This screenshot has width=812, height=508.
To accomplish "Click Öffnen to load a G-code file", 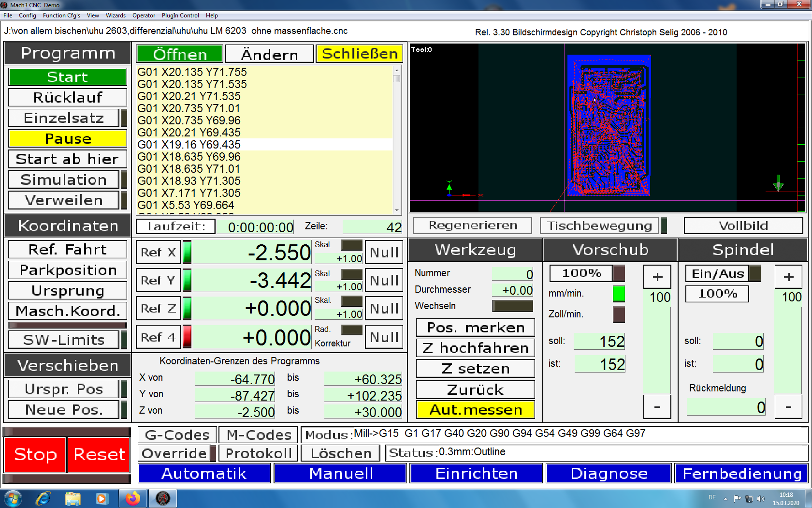I will click(x=180, y=54).
